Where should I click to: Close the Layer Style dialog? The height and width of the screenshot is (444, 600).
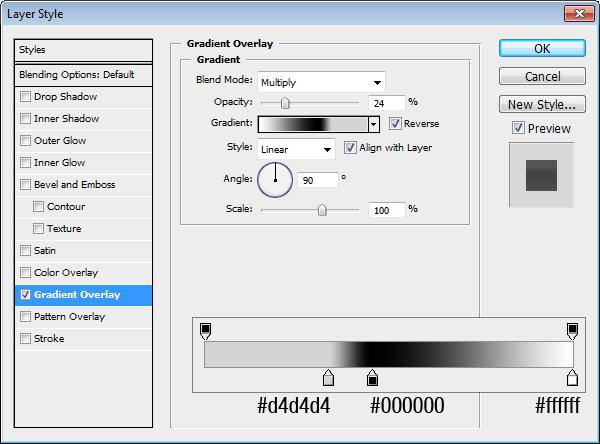[x=579, y=14]
